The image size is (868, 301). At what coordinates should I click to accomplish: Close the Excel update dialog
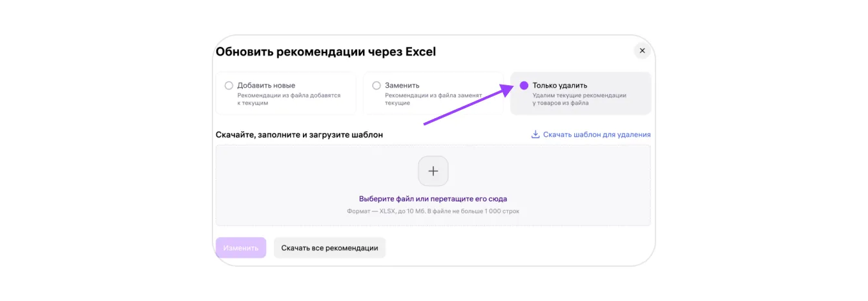click(641, 50)
